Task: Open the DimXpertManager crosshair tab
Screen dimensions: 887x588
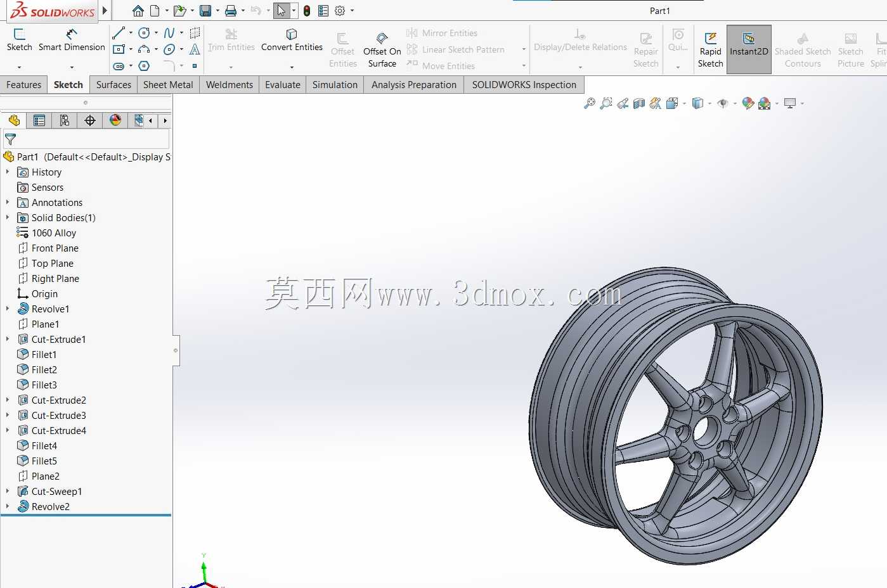Action: point(90,120)
